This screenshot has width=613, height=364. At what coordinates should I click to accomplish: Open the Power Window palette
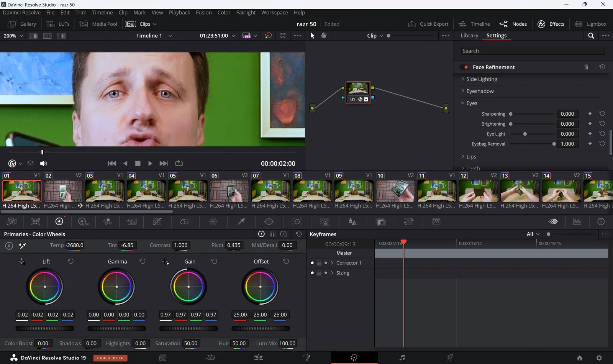[x=269, y=222]
